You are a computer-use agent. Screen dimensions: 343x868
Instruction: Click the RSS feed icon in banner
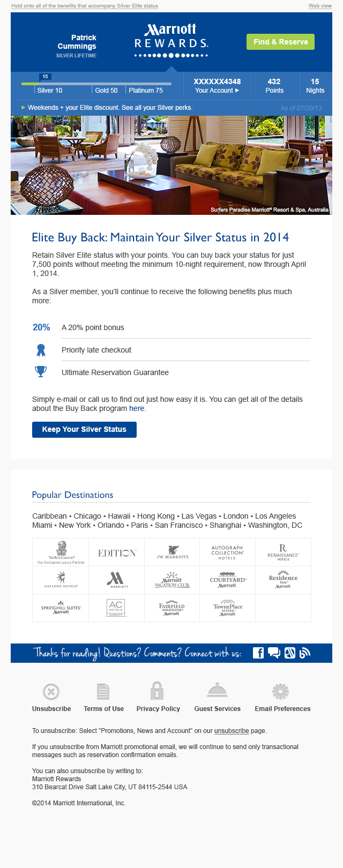[305, 653]
